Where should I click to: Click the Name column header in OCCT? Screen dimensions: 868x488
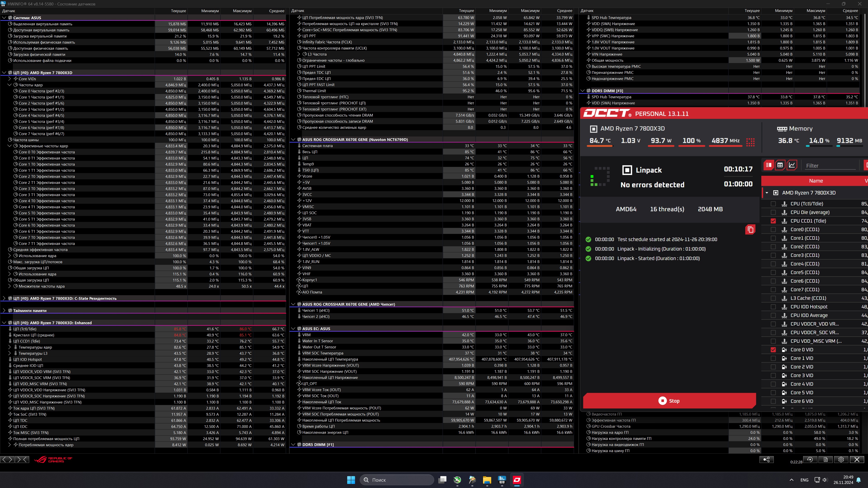click(x=816, y=181)
